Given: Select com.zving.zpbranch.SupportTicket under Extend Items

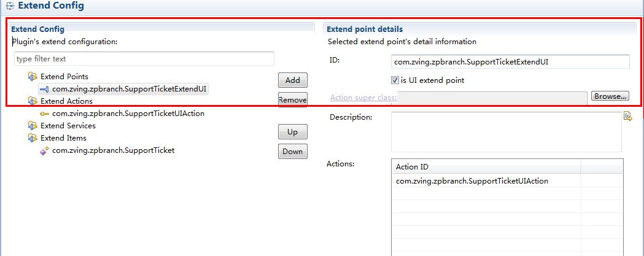Looking at the screenshot, I should coord(113,150).
